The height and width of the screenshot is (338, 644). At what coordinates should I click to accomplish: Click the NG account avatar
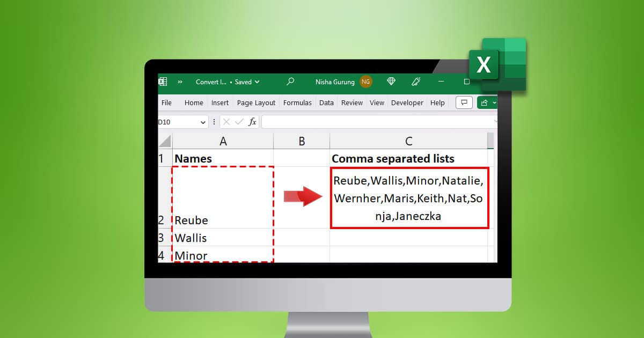click(365, 82)
